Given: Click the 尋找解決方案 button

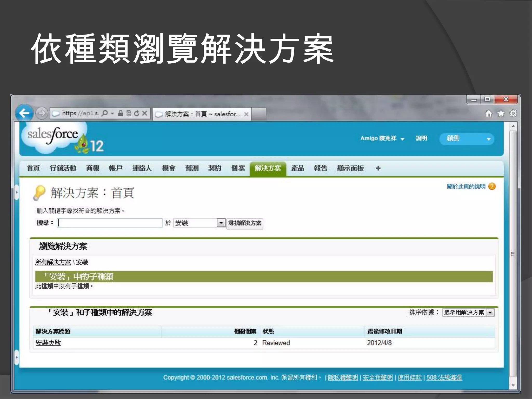Looking at the screenshot, I should (x=245, y=223).
